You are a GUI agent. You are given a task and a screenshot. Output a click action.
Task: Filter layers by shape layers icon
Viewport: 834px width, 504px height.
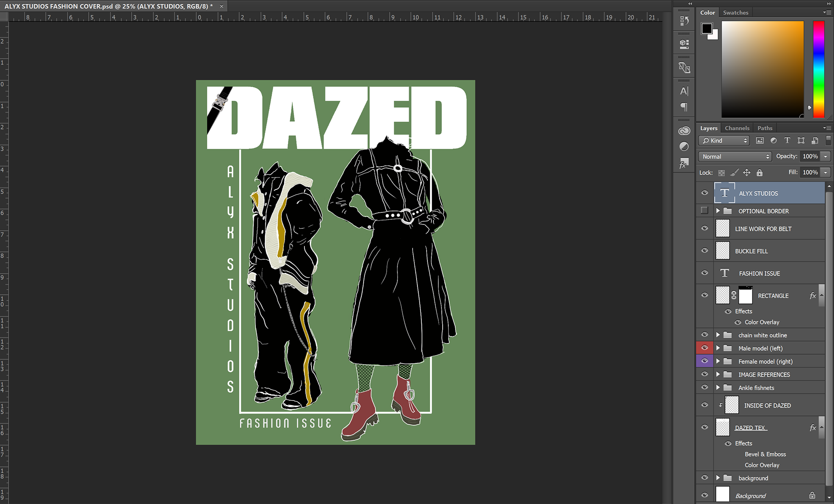click(801, 141)
